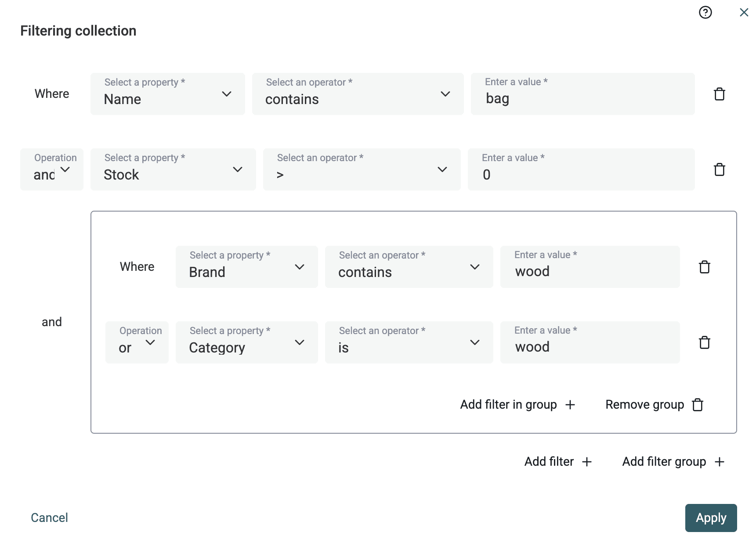Open the Category property dropdown
The height and width of the screenshot is (543, 756).
click(246, 342)
